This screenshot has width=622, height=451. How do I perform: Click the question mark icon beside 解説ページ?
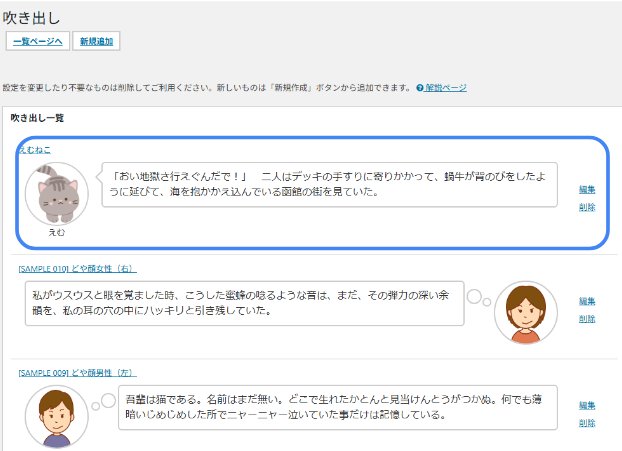point(420,88)
